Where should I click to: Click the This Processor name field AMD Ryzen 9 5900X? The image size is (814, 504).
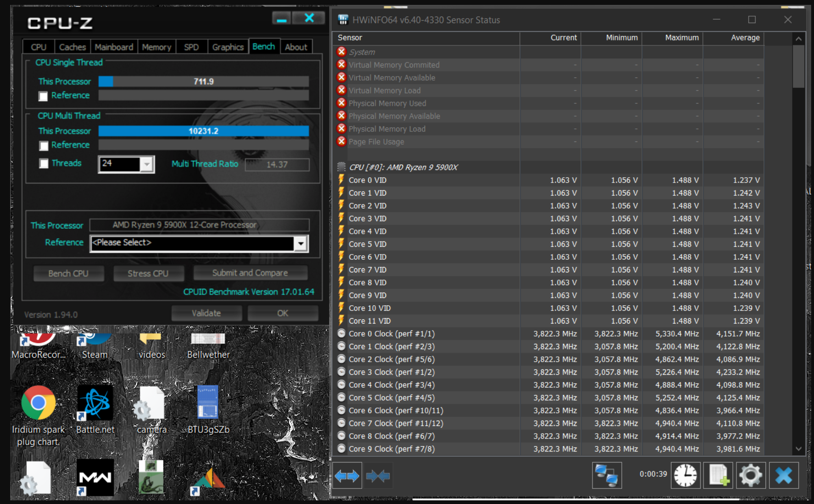tap(199, 225)
